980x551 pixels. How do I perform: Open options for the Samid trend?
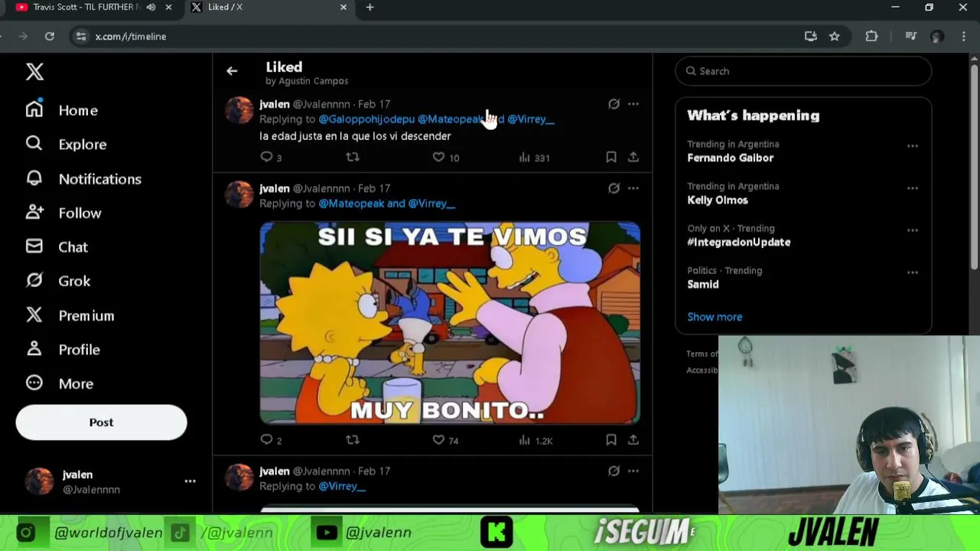(913, 272)
